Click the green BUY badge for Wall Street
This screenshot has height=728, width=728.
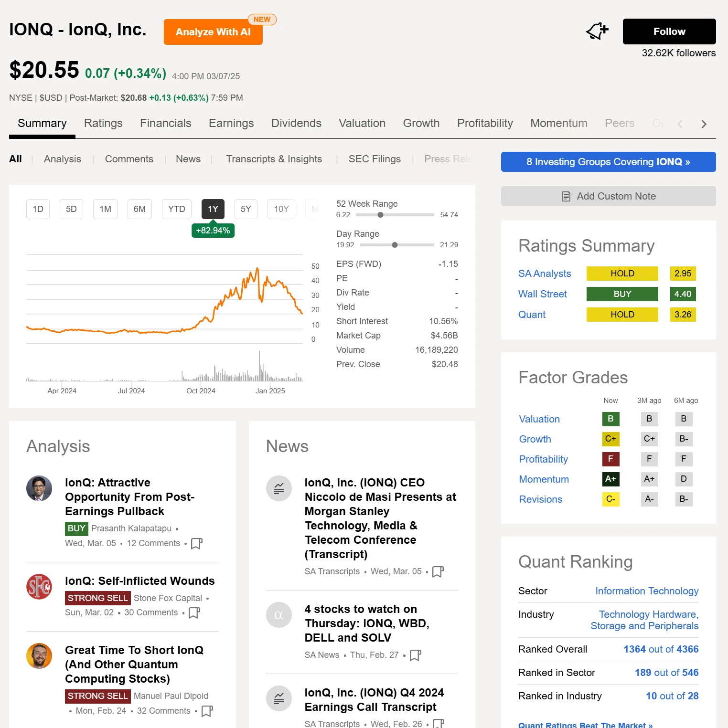click(x=622, y=294)
